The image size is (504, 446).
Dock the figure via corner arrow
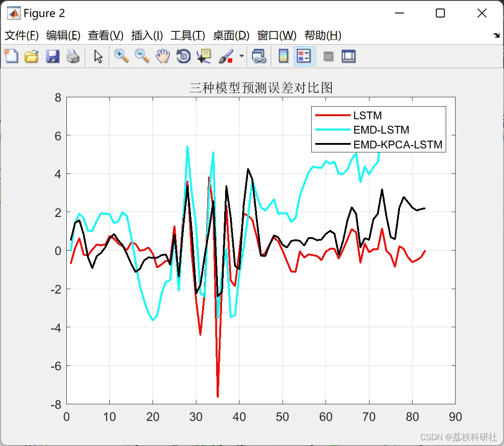(x=497, y=35)
